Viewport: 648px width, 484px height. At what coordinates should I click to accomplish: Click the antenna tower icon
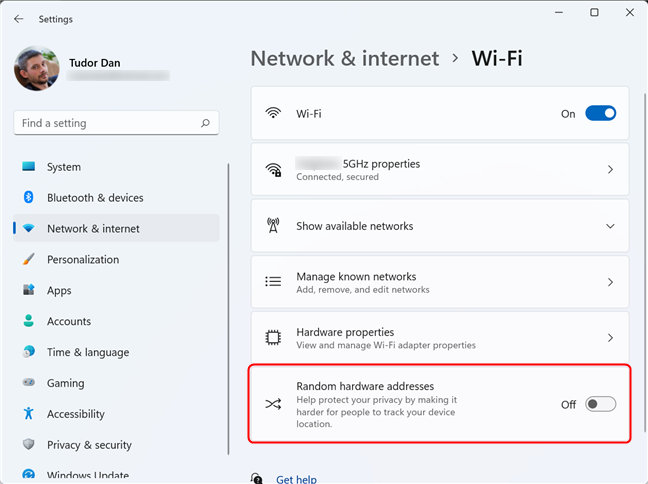coord(273,225)
